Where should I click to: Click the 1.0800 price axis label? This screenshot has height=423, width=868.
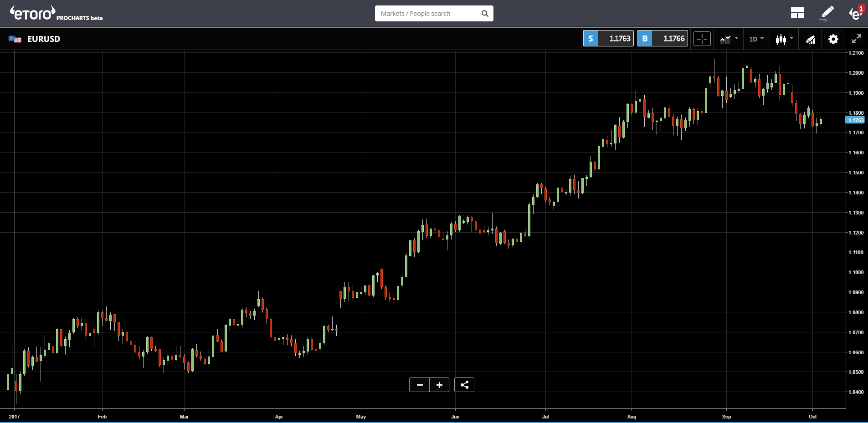(856, 312)
